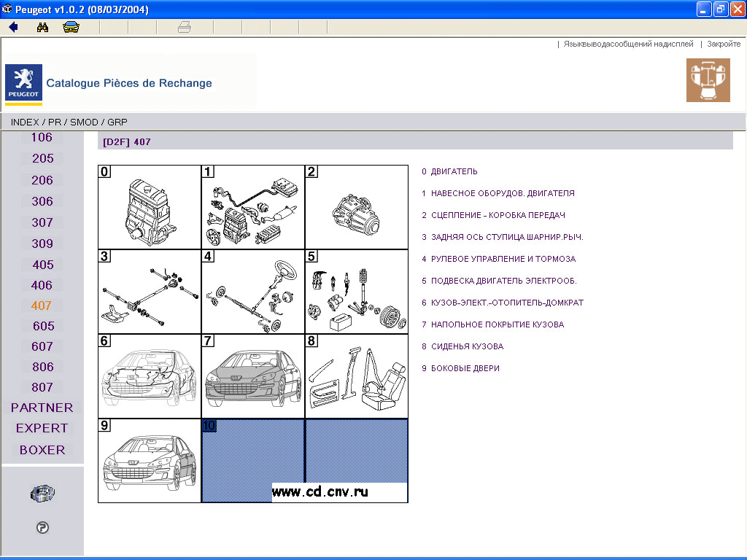Open model 807 catalogue
The image size is (747, 560).
point(42,388)
